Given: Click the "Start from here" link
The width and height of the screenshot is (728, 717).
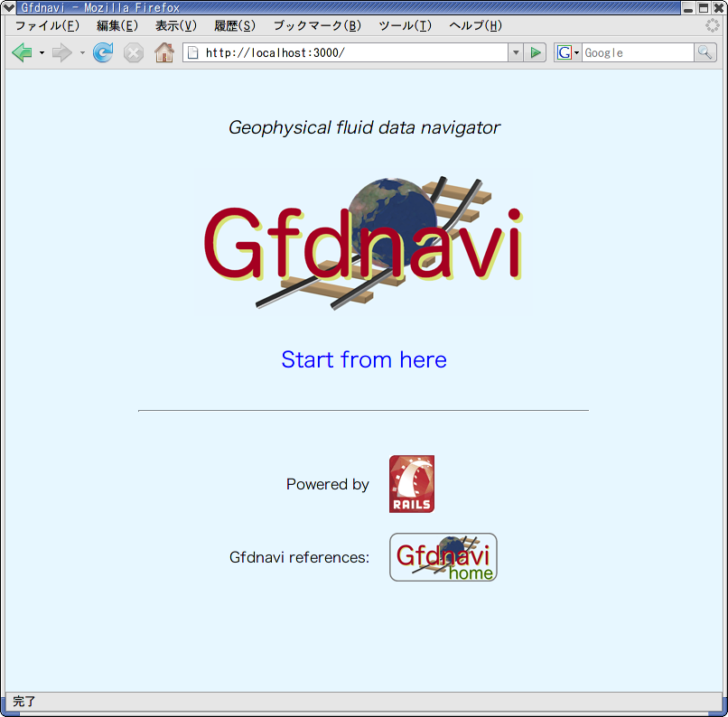Looking at the screenshot, I should click(363, 359).
